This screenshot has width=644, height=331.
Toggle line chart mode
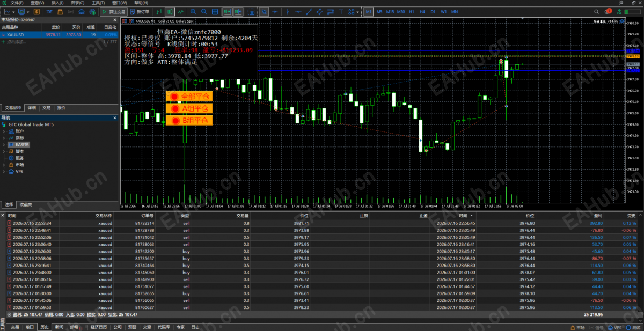(x=181, y=11)
